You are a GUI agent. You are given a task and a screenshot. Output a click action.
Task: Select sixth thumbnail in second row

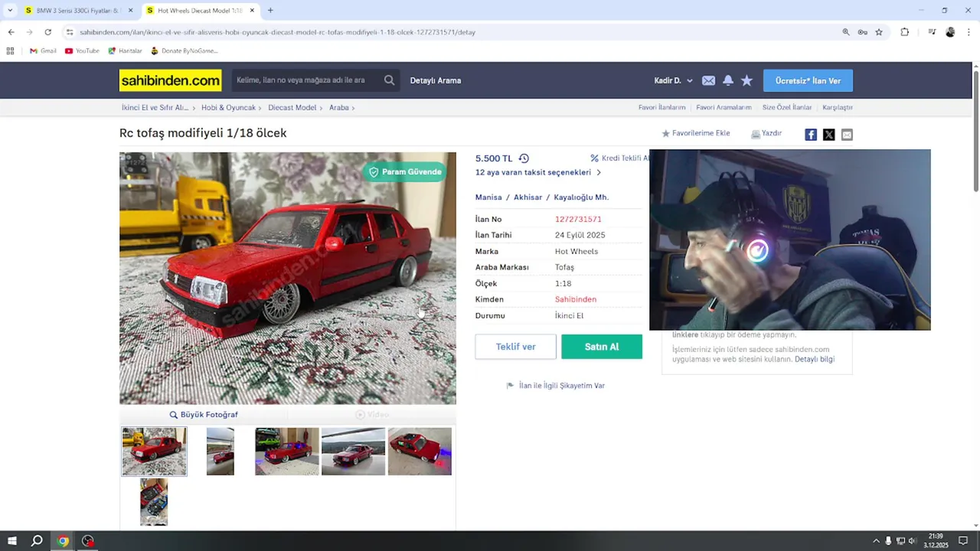[154, 502]
